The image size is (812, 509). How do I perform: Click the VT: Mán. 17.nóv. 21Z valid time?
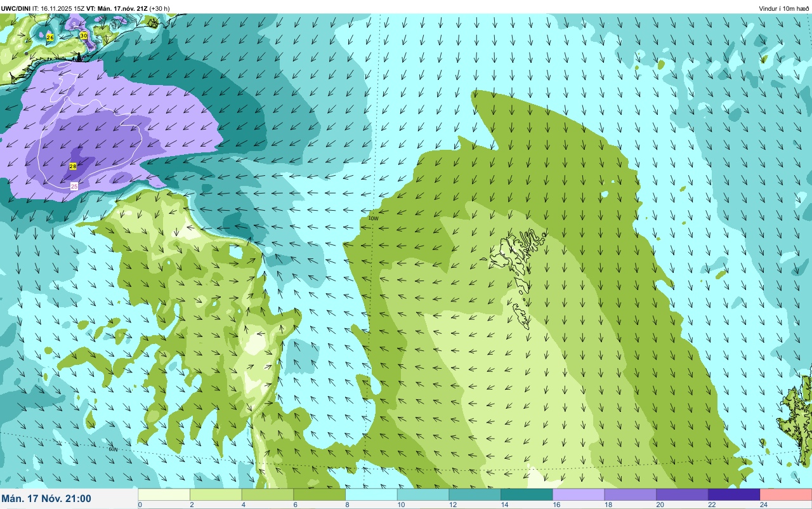[117, 8]
